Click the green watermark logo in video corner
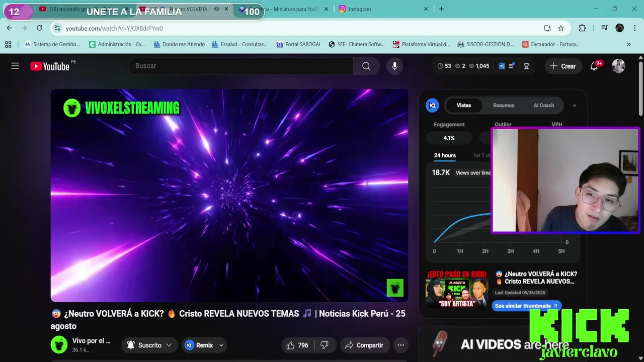Screen dimensions: 644x362 395,288
